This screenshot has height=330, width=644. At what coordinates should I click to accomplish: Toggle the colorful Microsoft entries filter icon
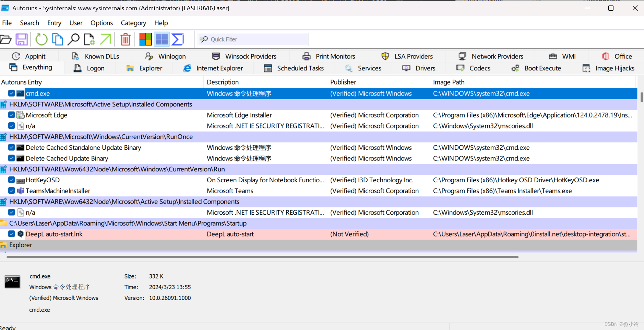[145, 39]
